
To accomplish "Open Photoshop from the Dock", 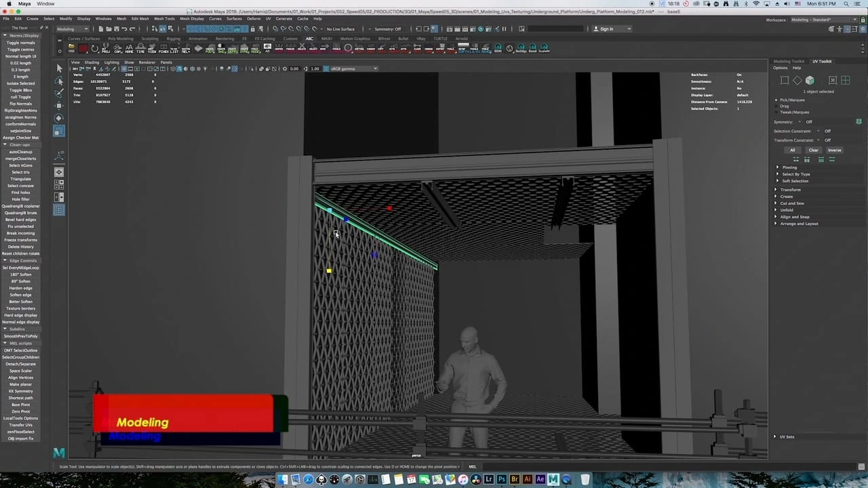I will coord(502,479).
